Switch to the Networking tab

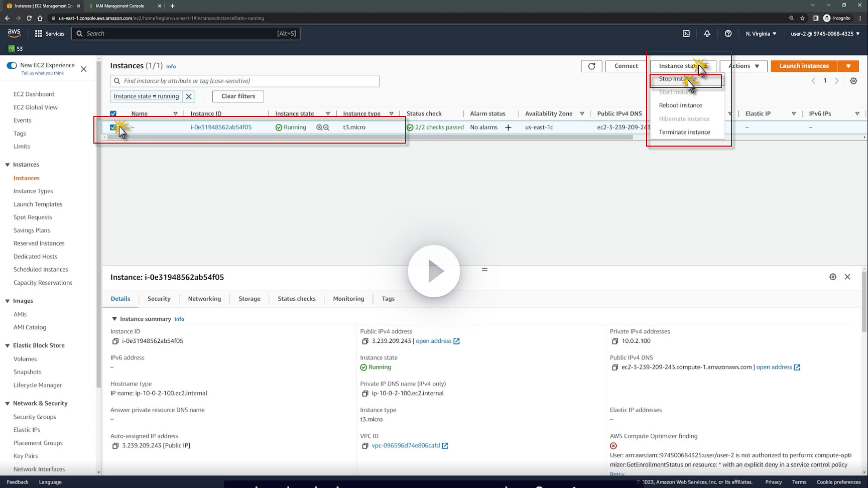pos(204,299)
